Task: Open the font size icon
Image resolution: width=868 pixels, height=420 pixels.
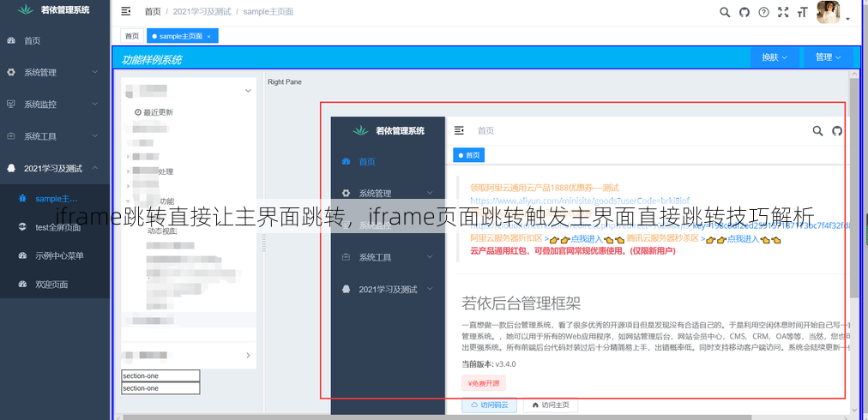Action: coord(802,12)
